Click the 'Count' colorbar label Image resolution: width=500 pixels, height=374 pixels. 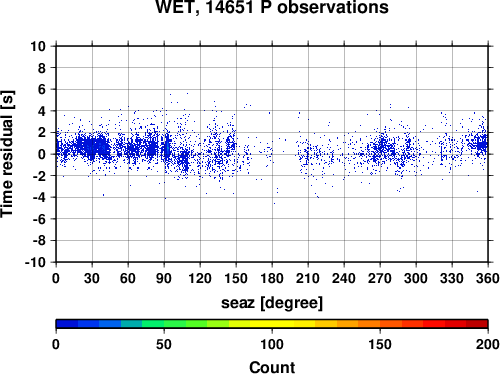272,367
